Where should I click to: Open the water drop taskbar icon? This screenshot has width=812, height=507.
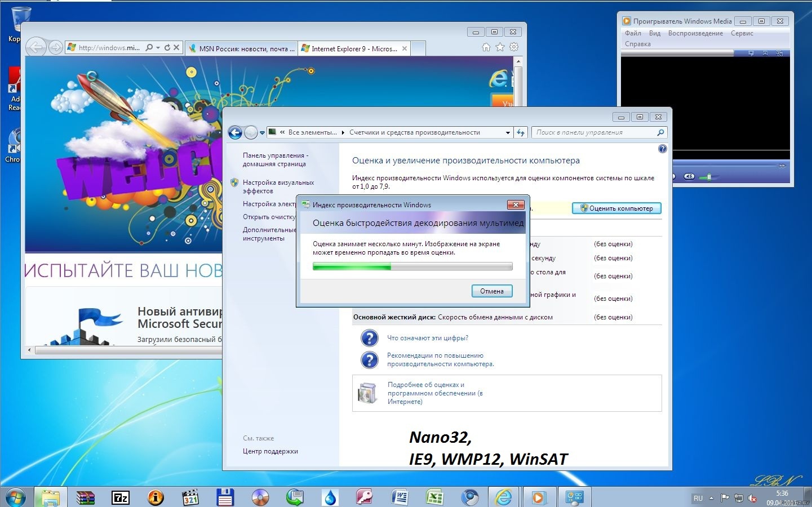tap(330, 497)
